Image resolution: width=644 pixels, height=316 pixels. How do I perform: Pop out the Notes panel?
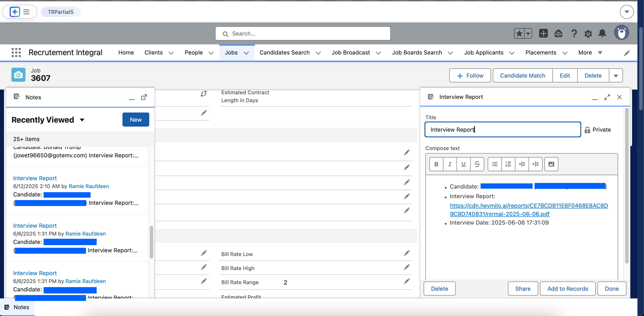pos(144,97)
